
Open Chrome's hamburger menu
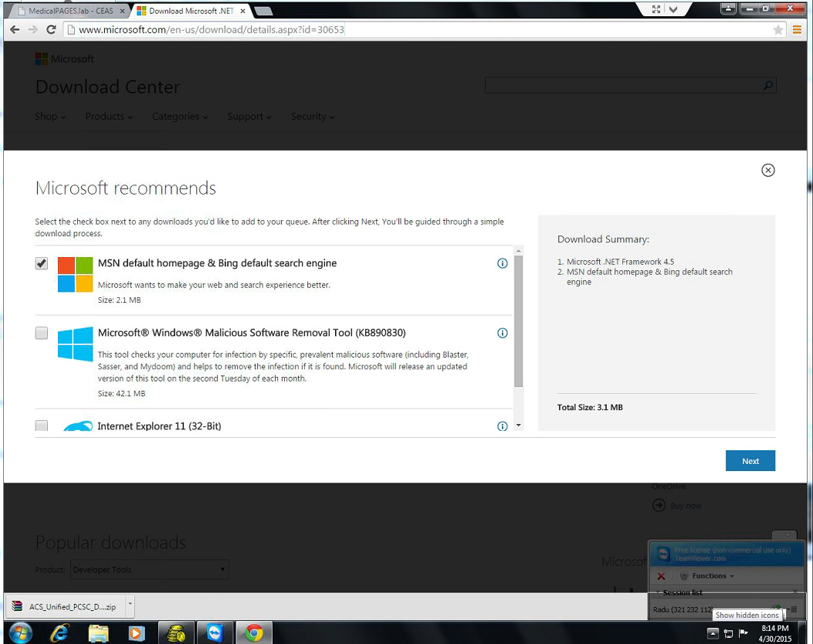[x=797, y=30]
